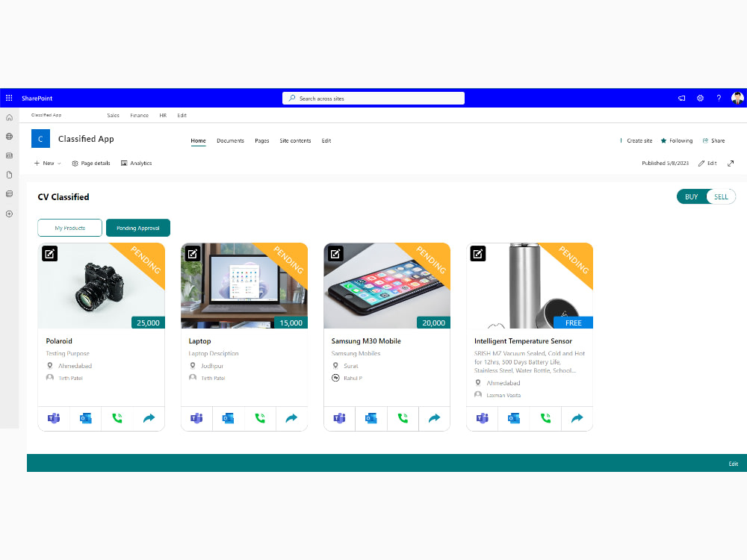The image size is (747, 560).
Task: Open SharePoint settings gear
Action: click(x=700, y=98)
